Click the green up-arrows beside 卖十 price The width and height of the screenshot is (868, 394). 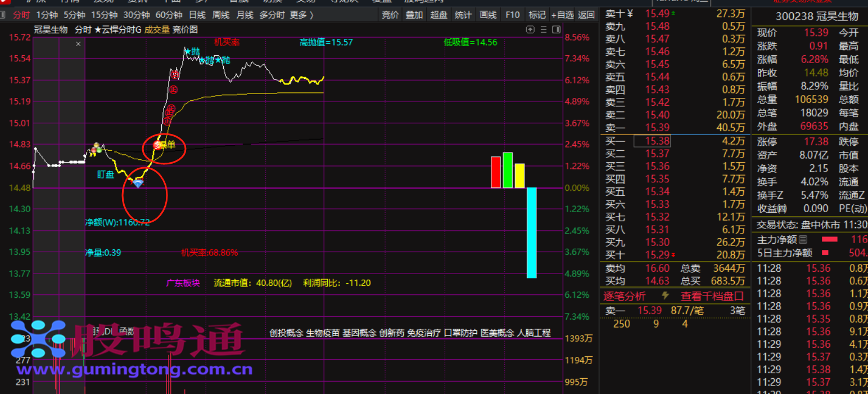(673, 14)
